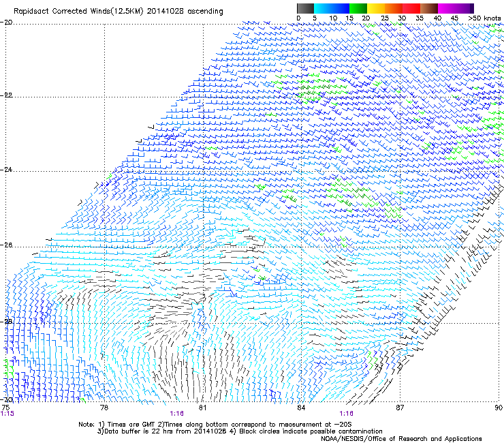Click the '1:16' time label between 78 and 81
The height and width of the screenshot is (443, 504).
point(177,414)
